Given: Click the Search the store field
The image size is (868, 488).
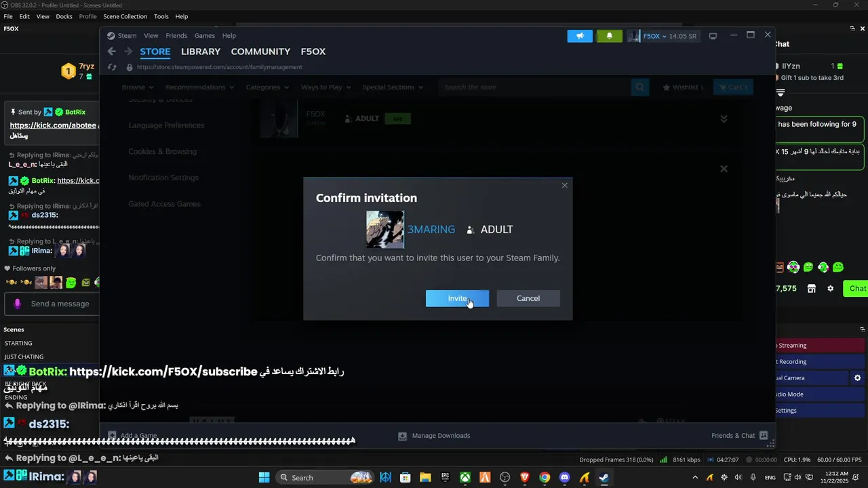Looking at the screenshot, I should click(534, 87).
